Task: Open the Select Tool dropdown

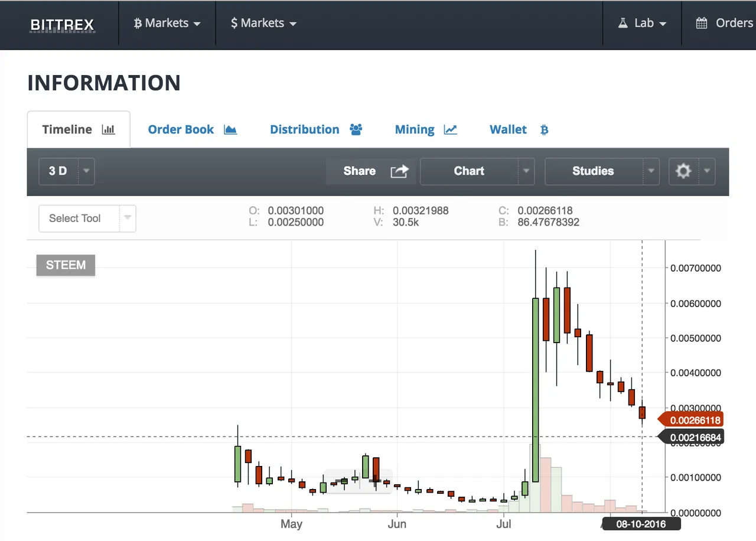Action: pyautogui.click(x=87, y=219)
